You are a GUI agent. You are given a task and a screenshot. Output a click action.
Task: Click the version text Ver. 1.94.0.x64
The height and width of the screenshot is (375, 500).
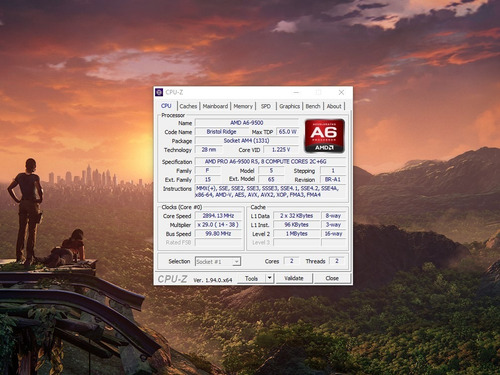tap(213, 280)
